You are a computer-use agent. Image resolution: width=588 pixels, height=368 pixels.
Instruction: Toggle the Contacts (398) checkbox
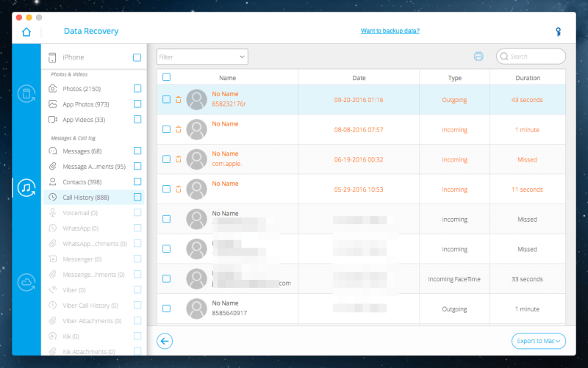point(137,181)
